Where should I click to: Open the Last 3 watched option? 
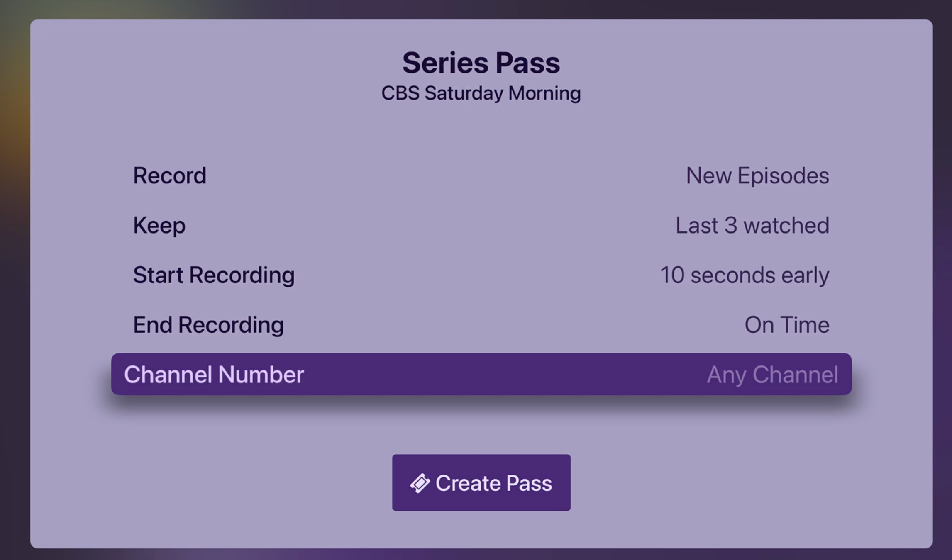[x=752, y=225]
